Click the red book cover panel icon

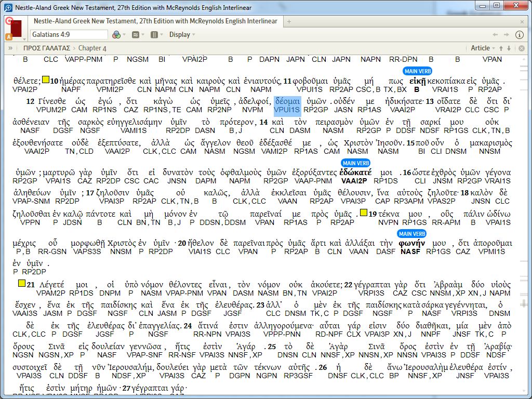point(16,29)
